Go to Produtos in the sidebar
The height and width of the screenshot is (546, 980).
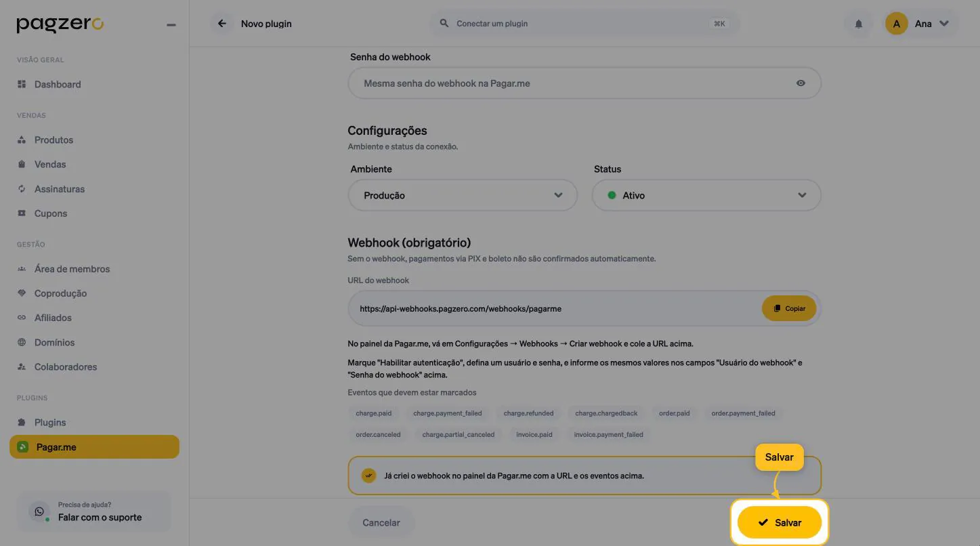(x=54, y=140)
